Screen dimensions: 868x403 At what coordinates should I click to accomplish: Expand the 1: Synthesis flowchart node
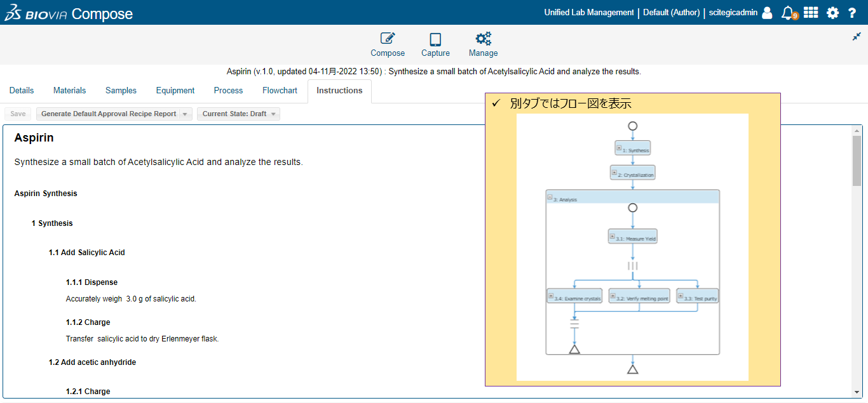(x=618, y=148)
